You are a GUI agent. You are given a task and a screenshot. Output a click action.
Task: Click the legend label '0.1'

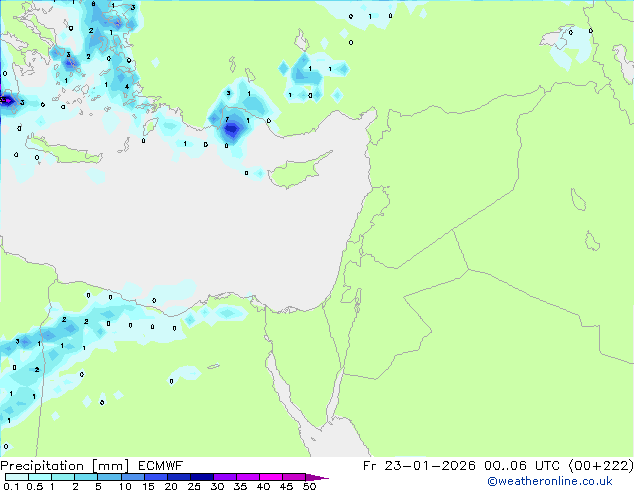pos(11,486)
